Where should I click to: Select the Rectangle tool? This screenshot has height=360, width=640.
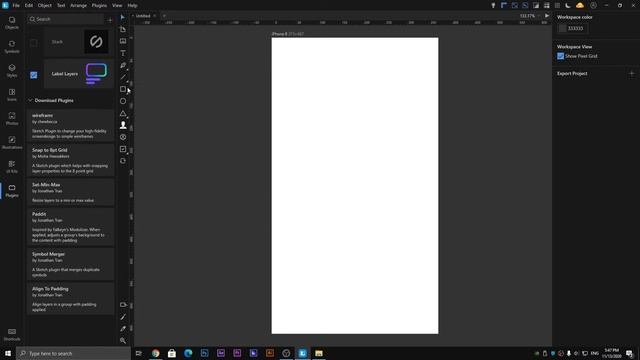[x=123, y=89]
